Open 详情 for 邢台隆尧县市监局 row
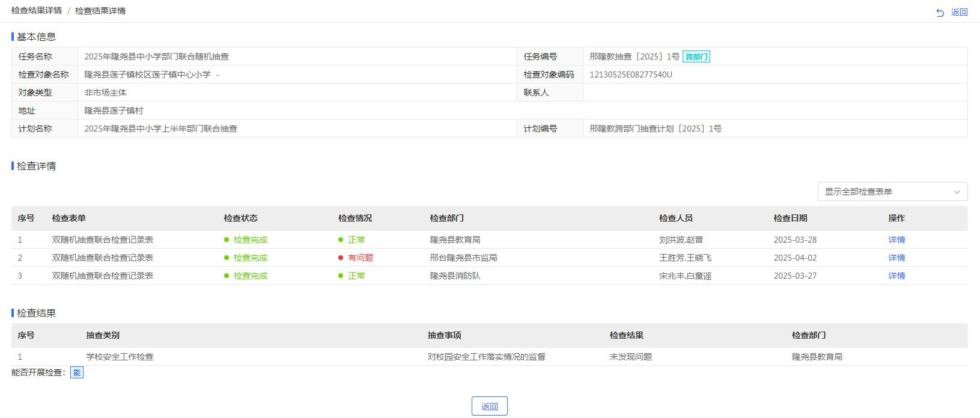This screenshot has width=980, height=418. tap(896, 258)
